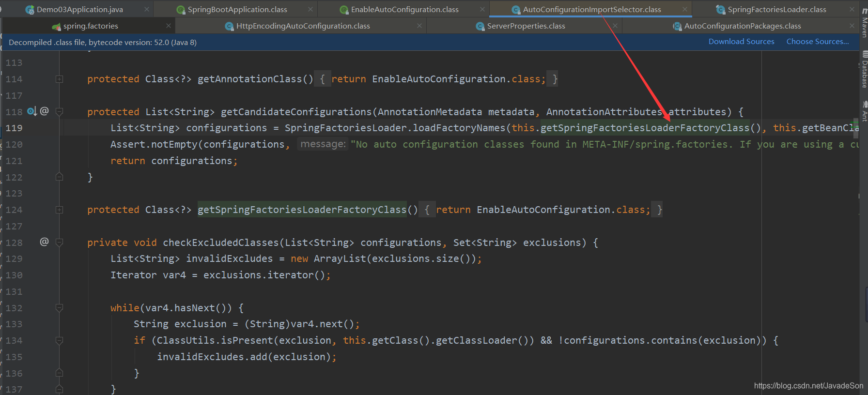Close spring.factories tab
The width and height of the screenshot is (868, 395).
tap(169, 26)
